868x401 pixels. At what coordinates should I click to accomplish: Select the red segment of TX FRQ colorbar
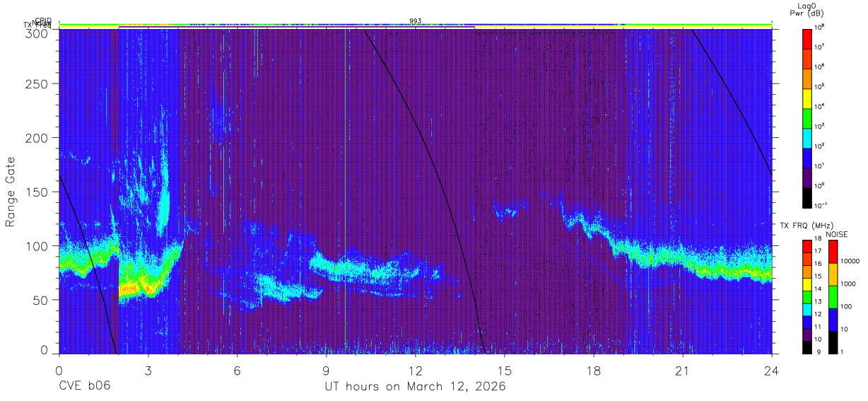pyautogui.click(x=807, y=246)
